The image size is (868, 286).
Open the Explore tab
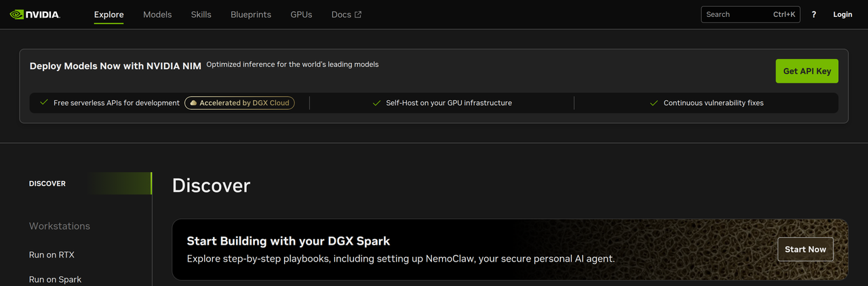108,14
